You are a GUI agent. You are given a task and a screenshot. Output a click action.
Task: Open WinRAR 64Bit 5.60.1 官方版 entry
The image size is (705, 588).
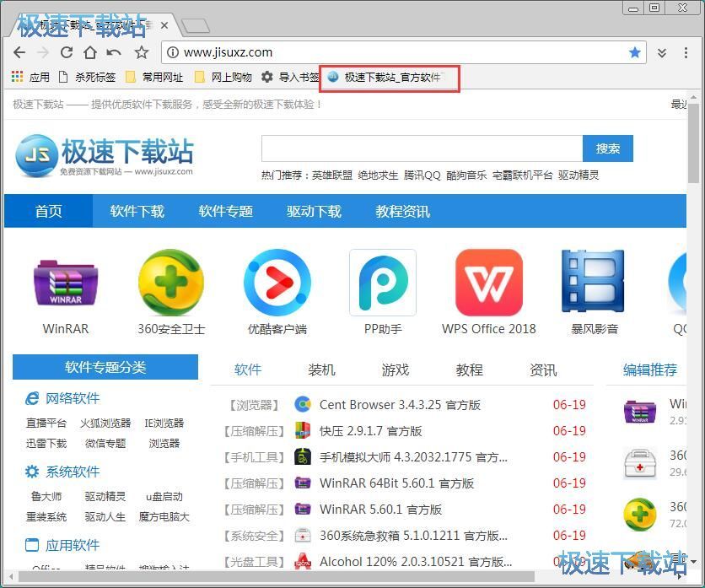coord(396,483)
